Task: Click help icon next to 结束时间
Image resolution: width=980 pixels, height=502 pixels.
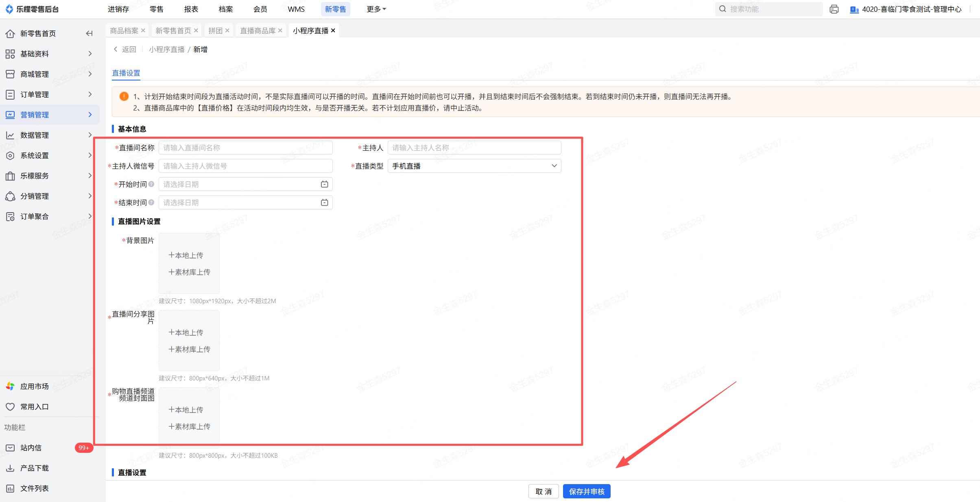Action: [151, 202]
